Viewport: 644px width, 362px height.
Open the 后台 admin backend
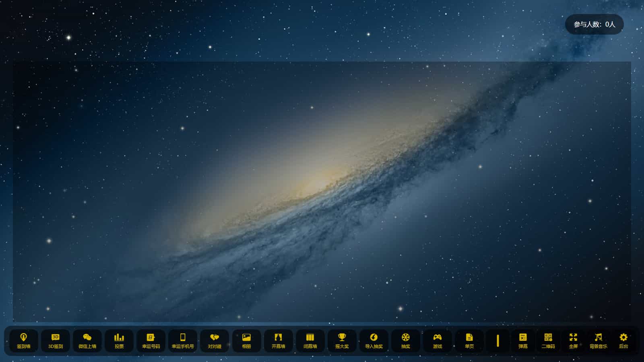[x=623, y=341]
